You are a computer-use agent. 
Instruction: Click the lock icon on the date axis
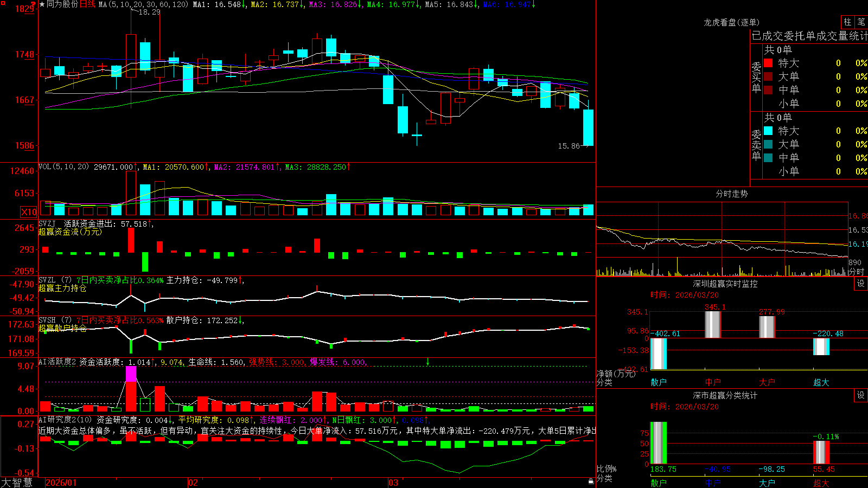point(591,481)
